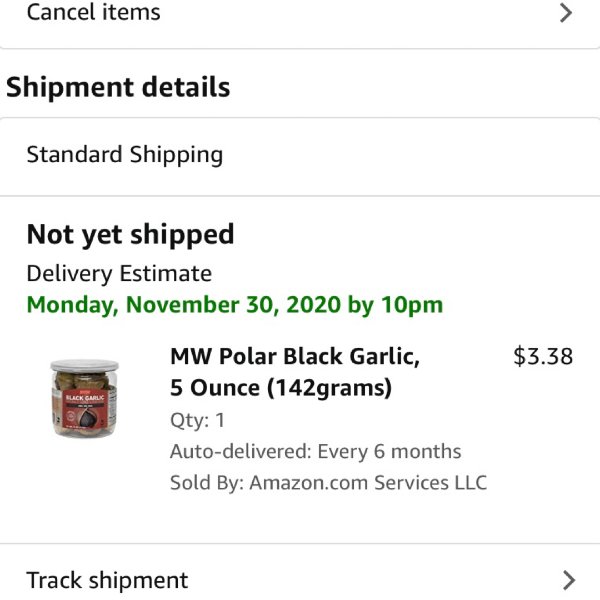The height and width of the screenshot is (600, 600).
Task: Select the Cancel items option
Action: tap(300, 15)
